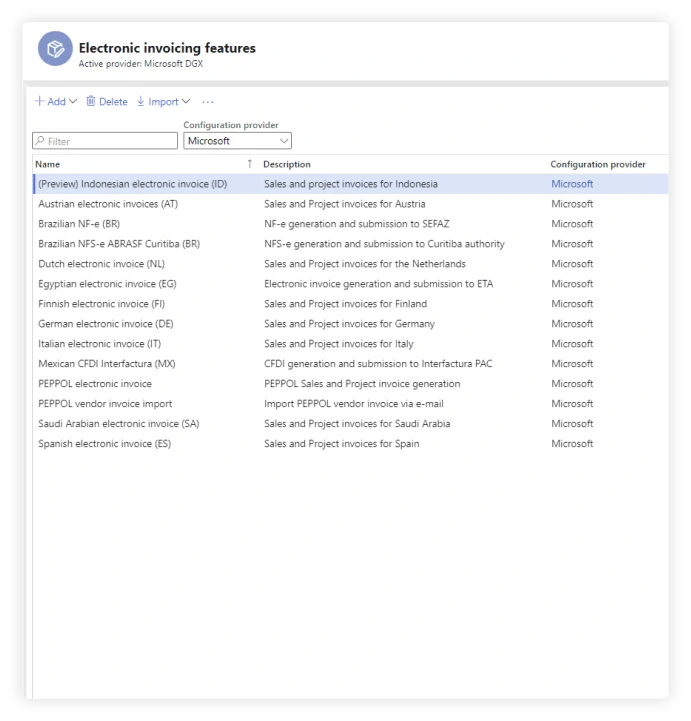
Task: Select Egyptian electronic invoice (EG)
Action: [x=107, y=284]
